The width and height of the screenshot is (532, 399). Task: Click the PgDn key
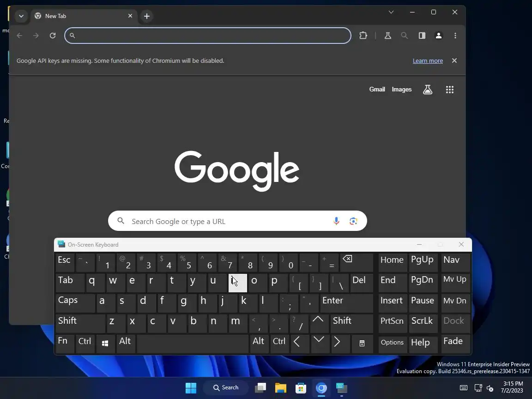pyautogui.click(x=423, y=283)
